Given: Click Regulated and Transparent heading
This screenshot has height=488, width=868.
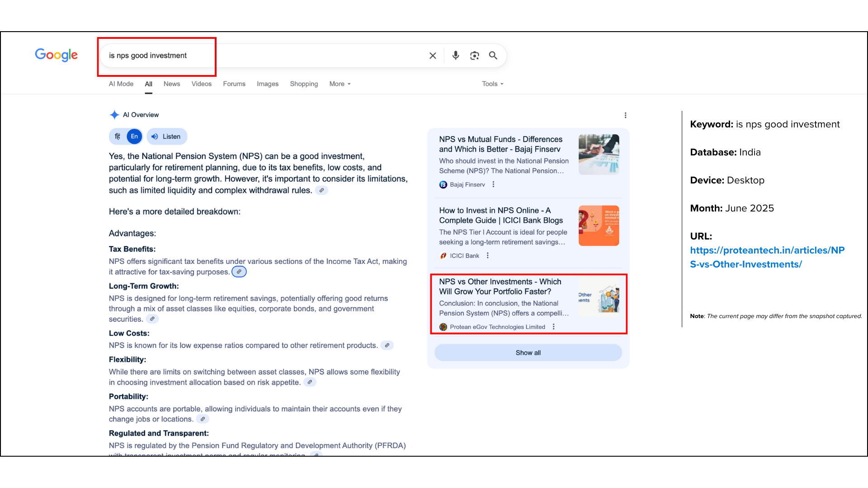Looking at the screenshot, I should pyautogui.click(x=159, y=433).
